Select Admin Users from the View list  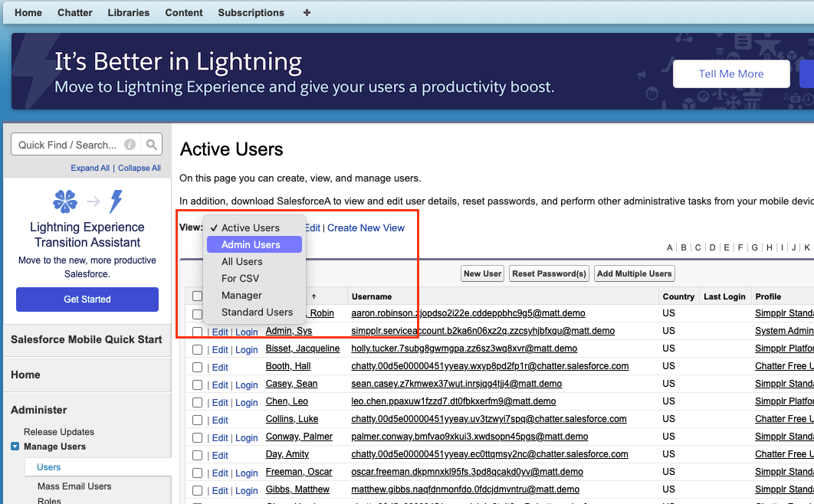pyautogui.click(x=254, y=245)
